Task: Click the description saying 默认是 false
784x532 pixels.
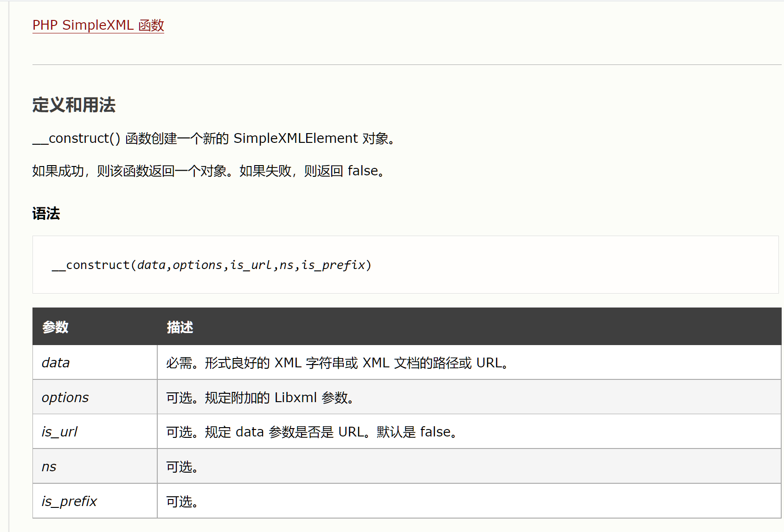Action: click(311, 432)
